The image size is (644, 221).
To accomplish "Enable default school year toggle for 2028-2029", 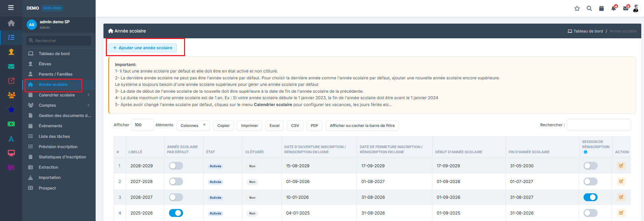I will 176,166.
